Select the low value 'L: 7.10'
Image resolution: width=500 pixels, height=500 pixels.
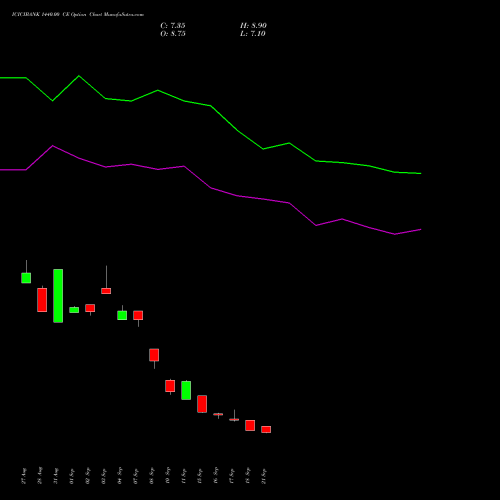click(253, 34)
